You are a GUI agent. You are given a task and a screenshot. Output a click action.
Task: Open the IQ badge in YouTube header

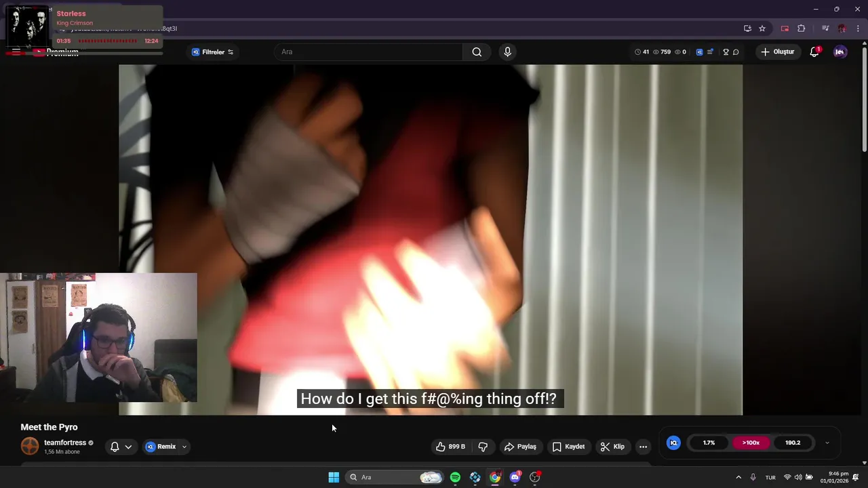click(x=699, y=52)
